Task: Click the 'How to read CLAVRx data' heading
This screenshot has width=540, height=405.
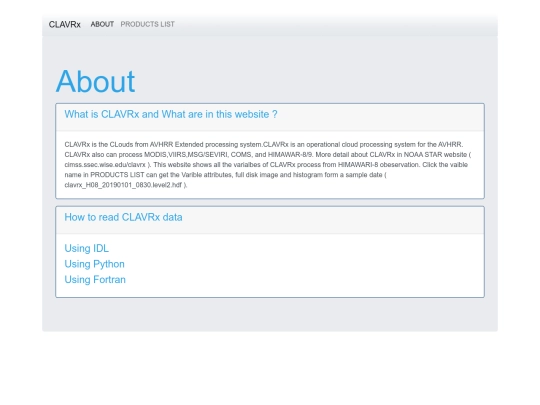Action: tap(123, 217)
